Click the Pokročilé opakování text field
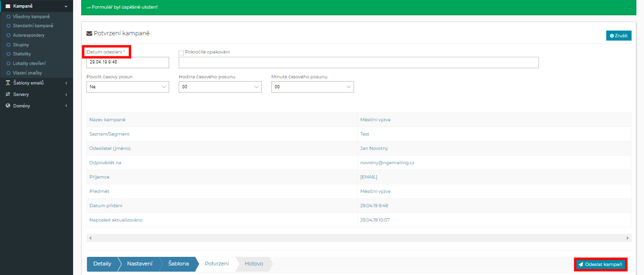Screen dimensions: 644x275 (359, 63)
